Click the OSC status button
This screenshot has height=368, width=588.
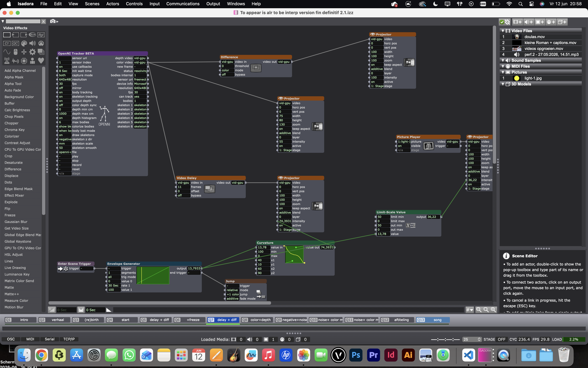pos(11,339)
